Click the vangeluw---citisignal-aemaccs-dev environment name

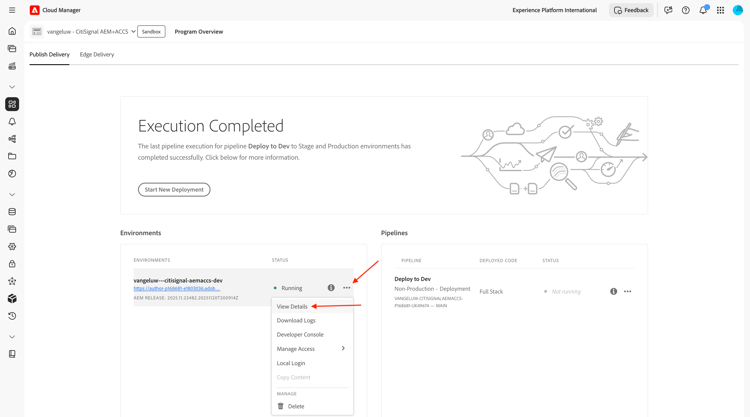pyautogui.click(x=178, y=281)
